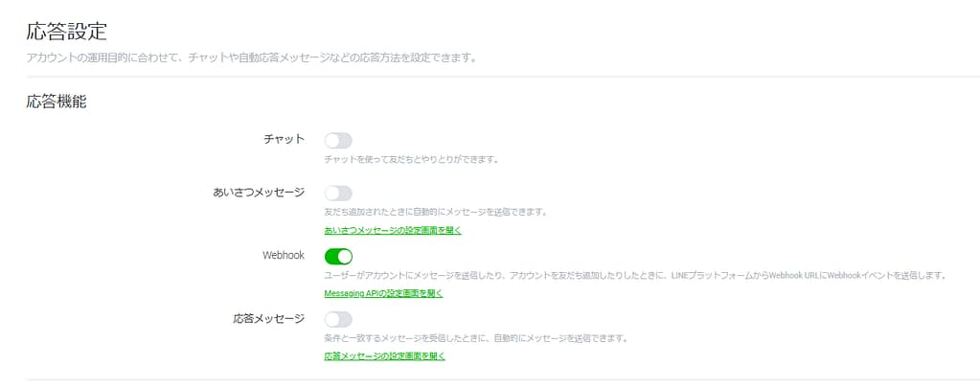The width and height of the screenshot is (980, 389).
Task: Click the 友だち追加されたときに description text
Action: [x=435, y=211]
